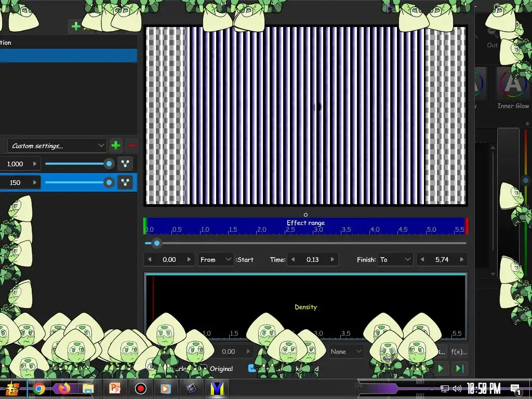Click the 150 value field
Image resolution: width=532 pixels, height=399 pixels.
15,182
